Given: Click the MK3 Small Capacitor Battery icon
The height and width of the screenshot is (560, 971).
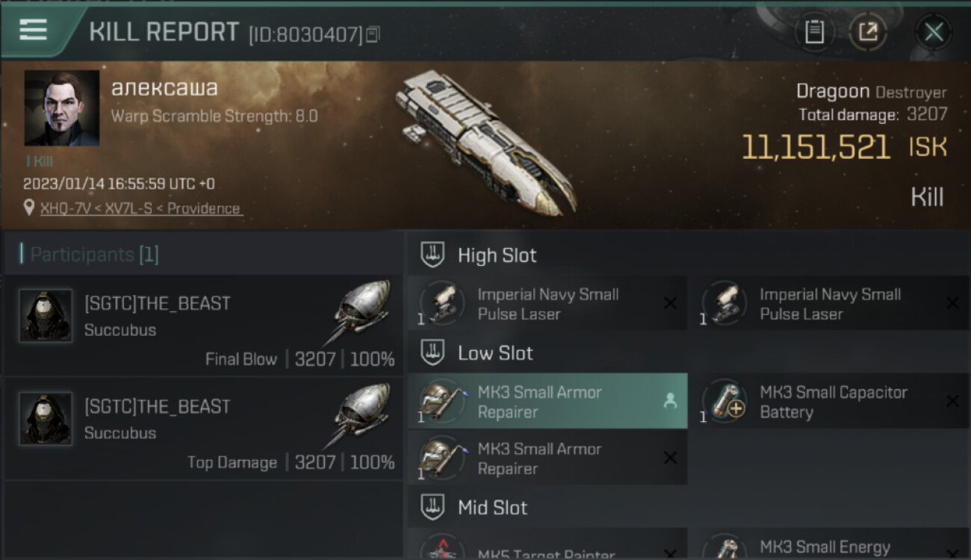Looking at the screenshot, I should point(725,402).
